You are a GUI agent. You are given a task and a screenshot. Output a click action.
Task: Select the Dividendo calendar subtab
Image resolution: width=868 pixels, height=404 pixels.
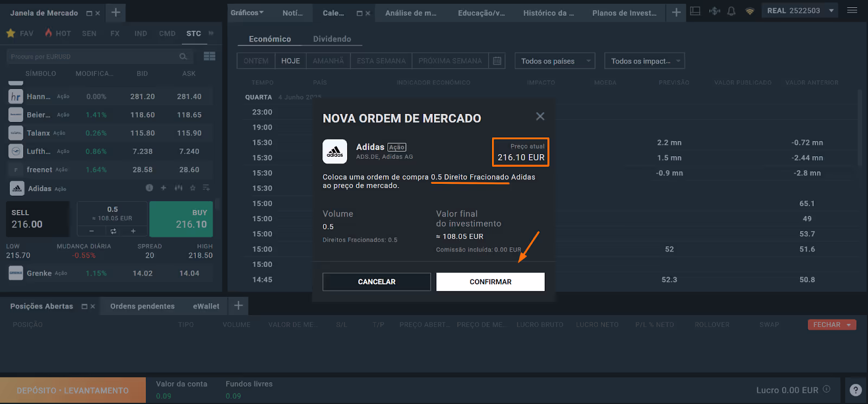[332, 39]
